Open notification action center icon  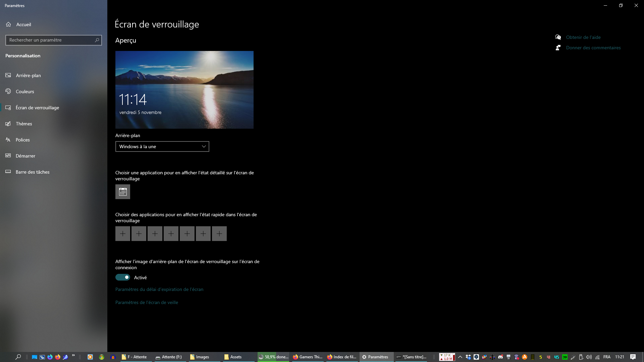(633, 357)
